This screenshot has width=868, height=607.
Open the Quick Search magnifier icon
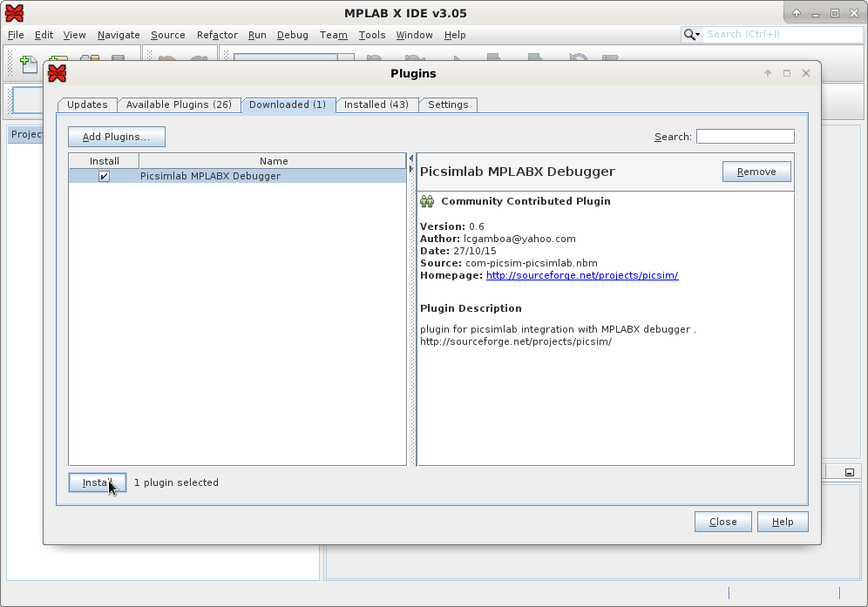click(688, 34)
